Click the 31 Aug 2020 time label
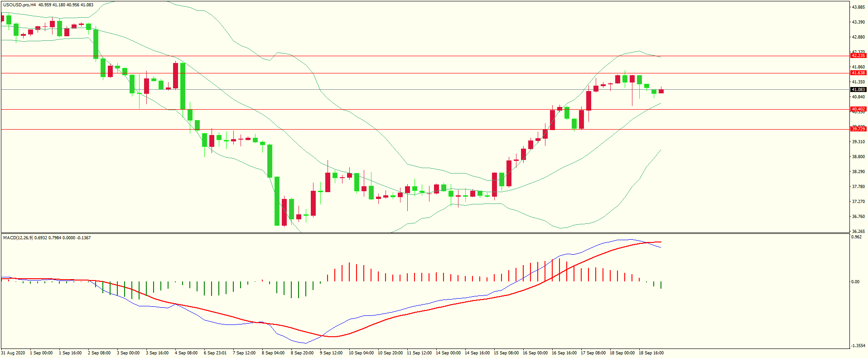This screenshot has height=358, width=868. pos(13,353)
